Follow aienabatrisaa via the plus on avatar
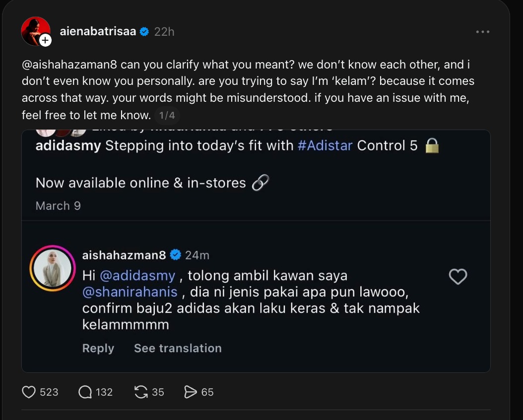 45,40
